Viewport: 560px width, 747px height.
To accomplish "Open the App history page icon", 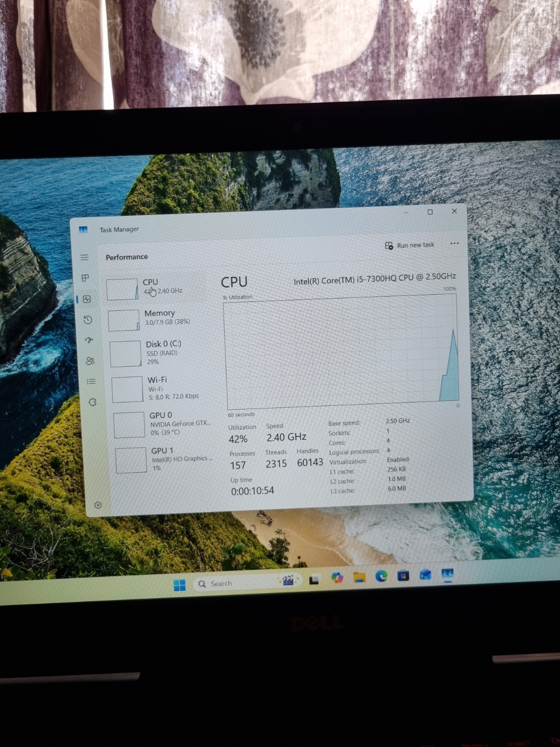I will click(88, 320).
